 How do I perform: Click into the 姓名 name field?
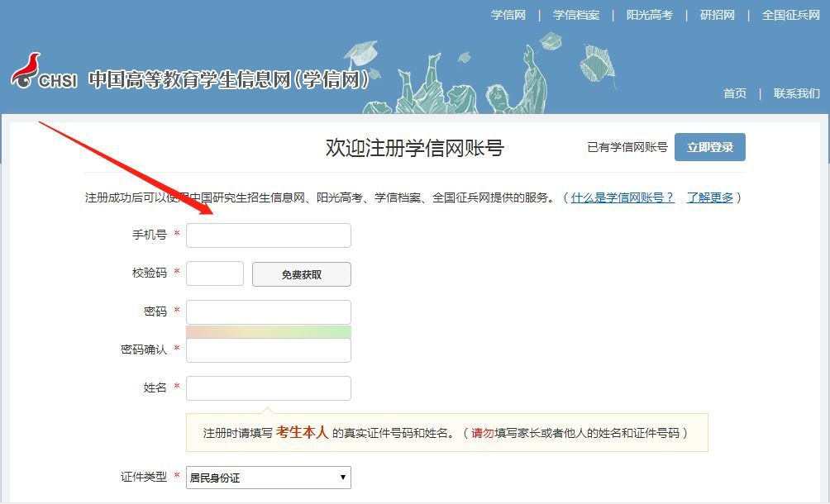(x=269, y=388)
